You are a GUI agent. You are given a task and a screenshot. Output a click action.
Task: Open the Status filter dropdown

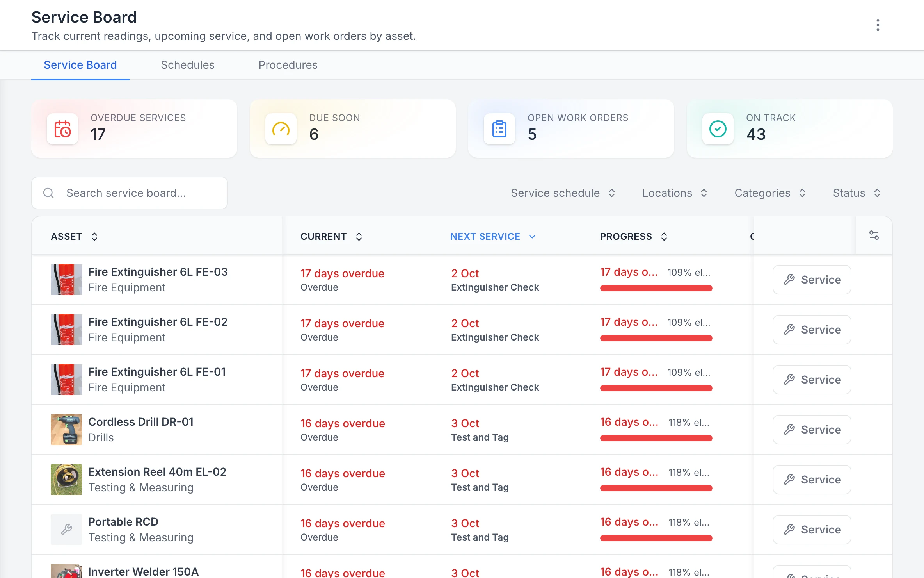pyautogui.click(x=856, y=193)
